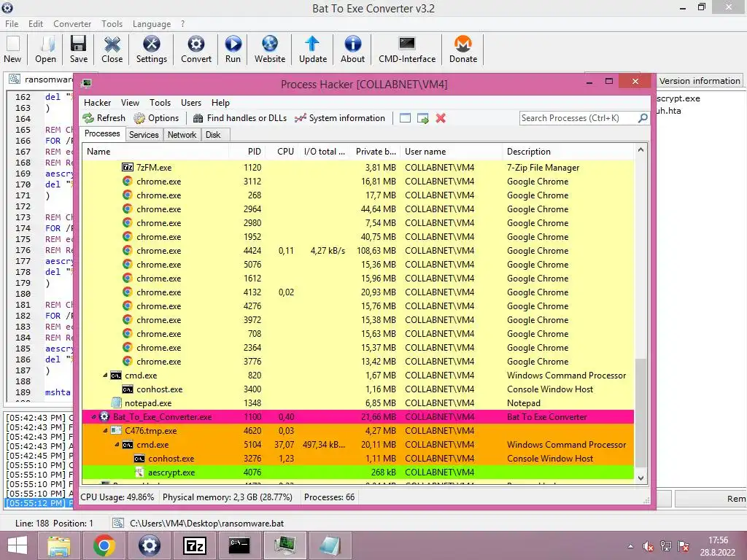Viewport: 747px width, 560px height.
Task: Open a file with Open toolbar icon
Action: (x=45, y=50)
